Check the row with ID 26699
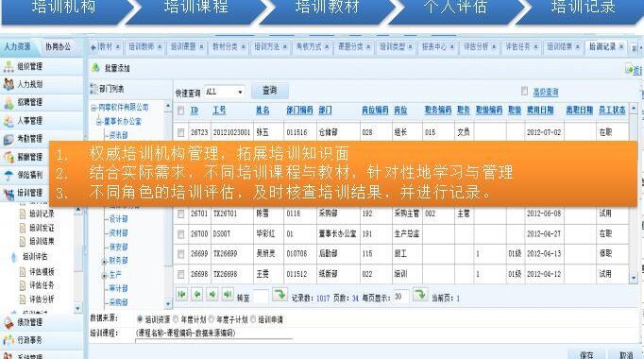 tap(180, 254)
